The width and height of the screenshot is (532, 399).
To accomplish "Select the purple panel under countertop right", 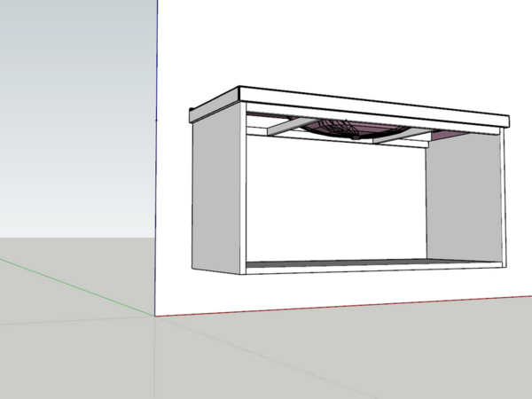I will coord(457,135).
